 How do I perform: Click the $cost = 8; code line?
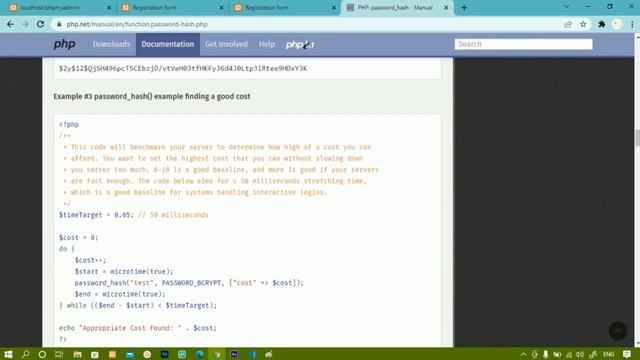click(x=78, y=238)
